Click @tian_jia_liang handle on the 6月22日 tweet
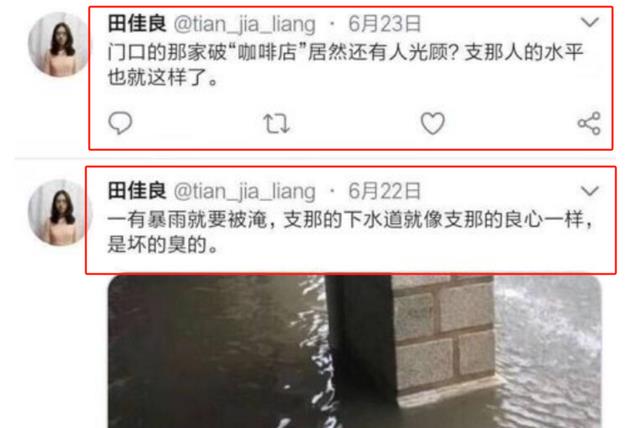Screen dimensions: 640x428 [x=244, y=191]
